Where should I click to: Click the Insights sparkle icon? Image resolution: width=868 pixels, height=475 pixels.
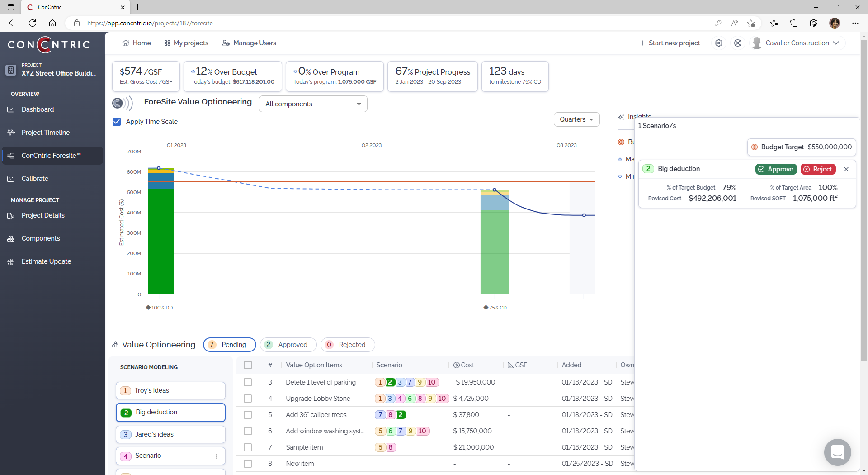click(621, 117)
